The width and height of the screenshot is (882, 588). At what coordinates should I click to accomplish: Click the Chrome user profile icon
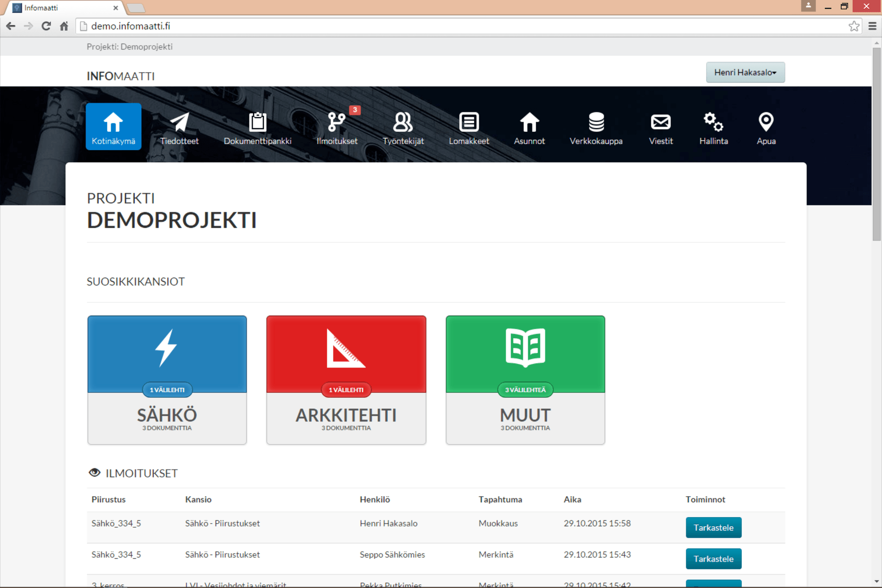pyautogui.click(x=808, y=6)
